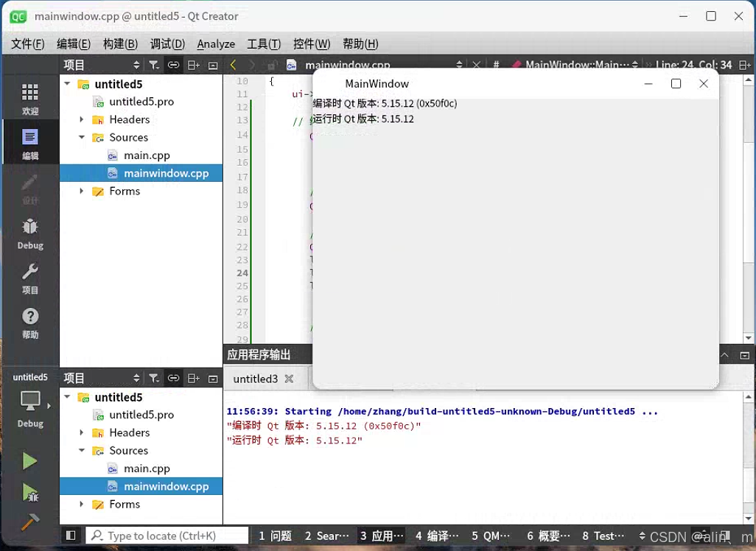The image size is (756, 551).
Task: Collapse Sources folder in bottom tree
Action: point(82,450)
